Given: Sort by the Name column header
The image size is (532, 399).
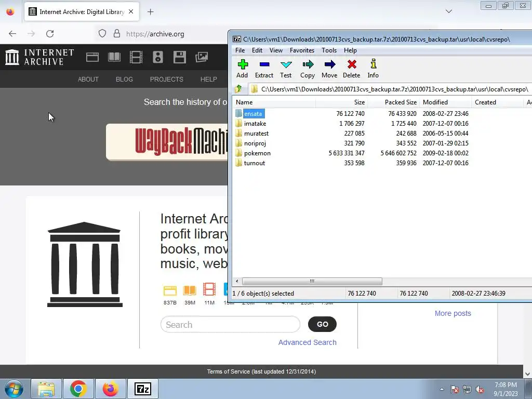Looking at the screenshot, I should (274, 102).
